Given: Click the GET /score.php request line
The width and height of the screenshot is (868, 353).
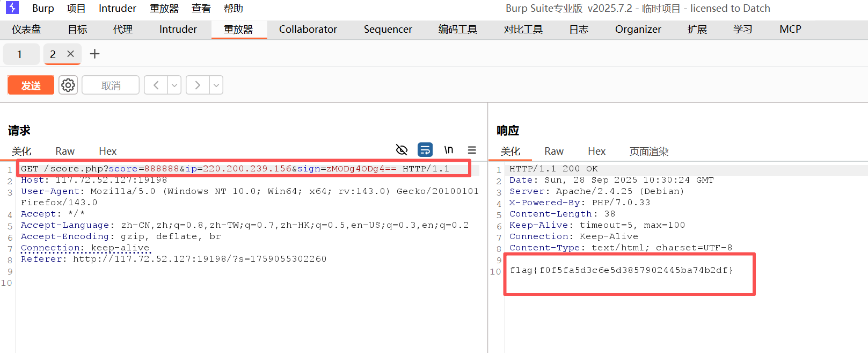Looking at the screenshot, I should [x=235, y=169].
